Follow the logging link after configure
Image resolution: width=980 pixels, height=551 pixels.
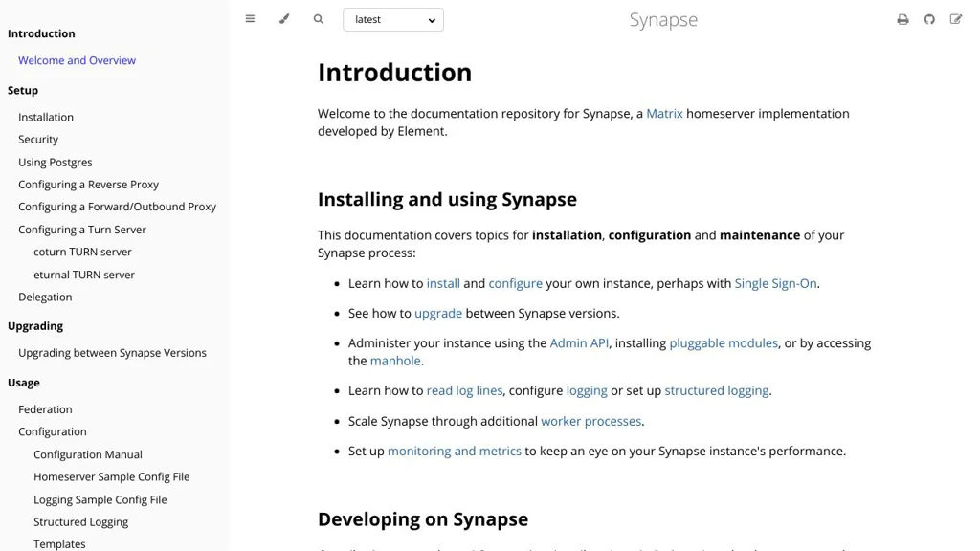(587, 391)
